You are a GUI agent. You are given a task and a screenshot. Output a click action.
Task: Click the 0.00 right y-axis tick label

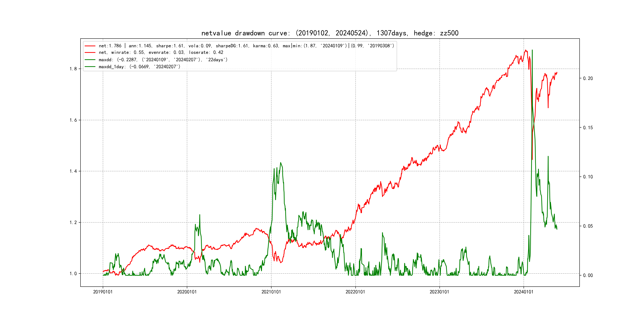(x=588, y=275)
